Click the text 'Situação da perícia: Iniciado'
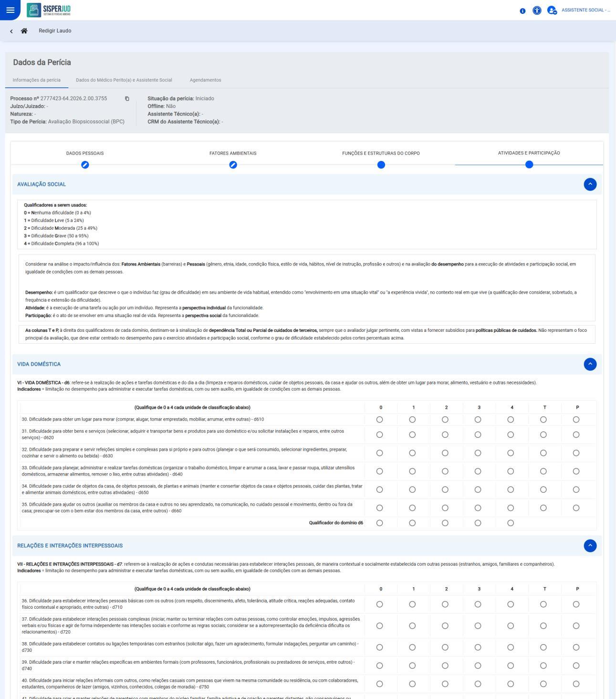The width and height of the screenshot is (616, 699). click(181, 98)
